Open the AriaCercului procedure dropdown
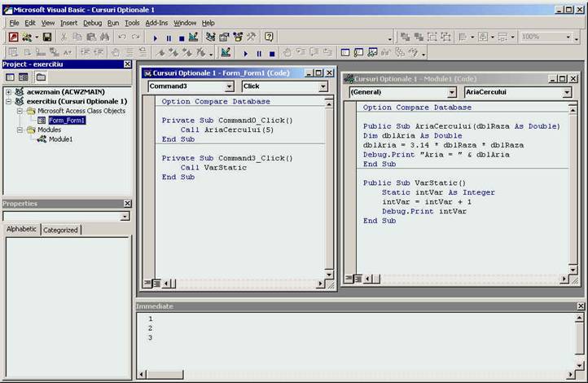Screen dimensions: 588x383 (567, 92)
